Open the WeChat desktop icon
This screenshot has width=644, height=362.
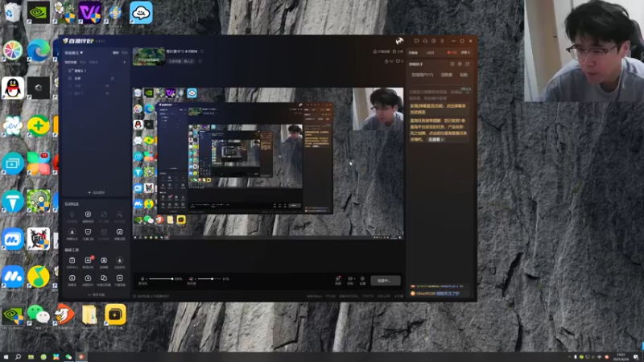(38, 315)
